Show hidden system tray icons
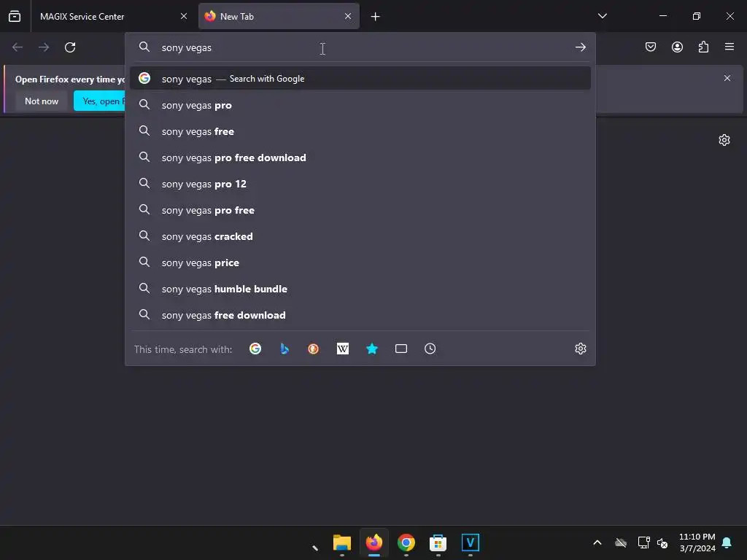This screenshot has height=560, width=747. 597,542
